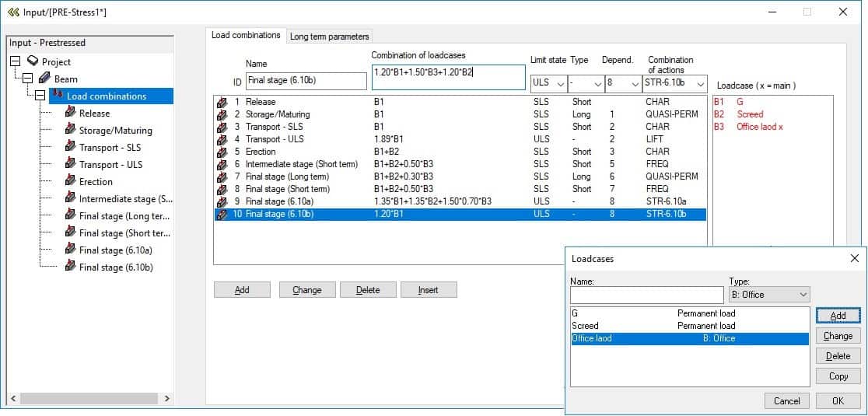Click Storage/Maturing icon in tree

(70, 129)
